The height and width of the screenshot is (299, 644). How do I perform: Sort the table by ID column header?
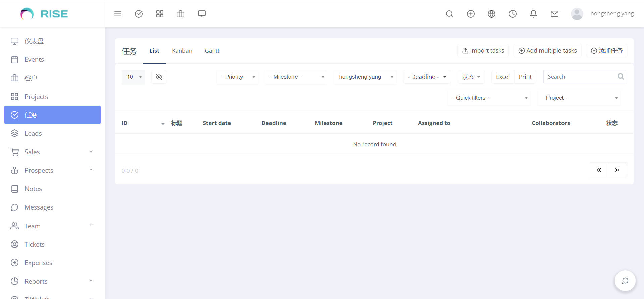pyautogui.click(x=125, y=123)
